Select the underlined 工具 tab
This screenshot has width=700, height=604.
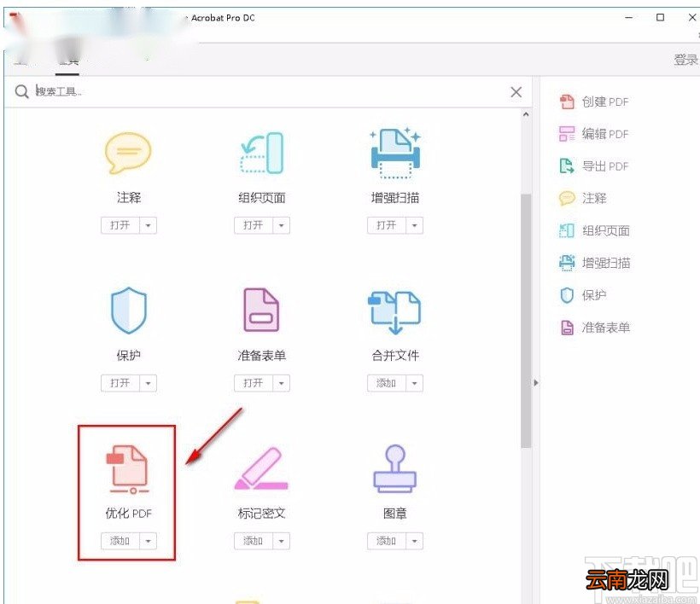coord(68,61)
